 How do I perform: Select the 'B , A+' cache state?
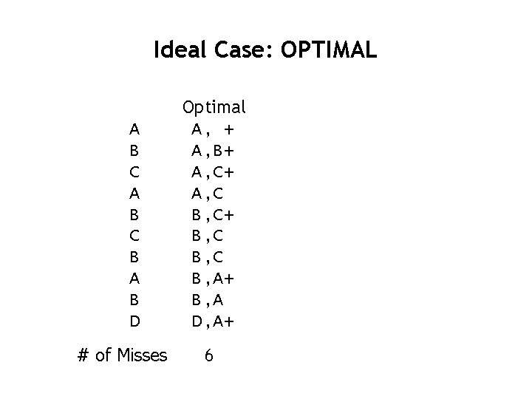pyautogui.click(x=213, y=279)
